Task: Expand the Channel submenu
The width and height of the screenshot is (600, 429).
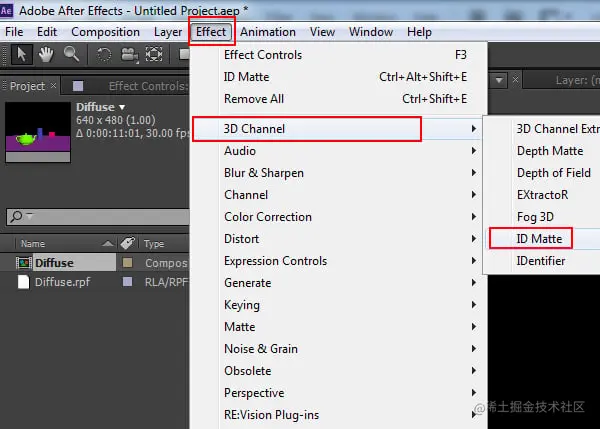Action: coord(339,195)
